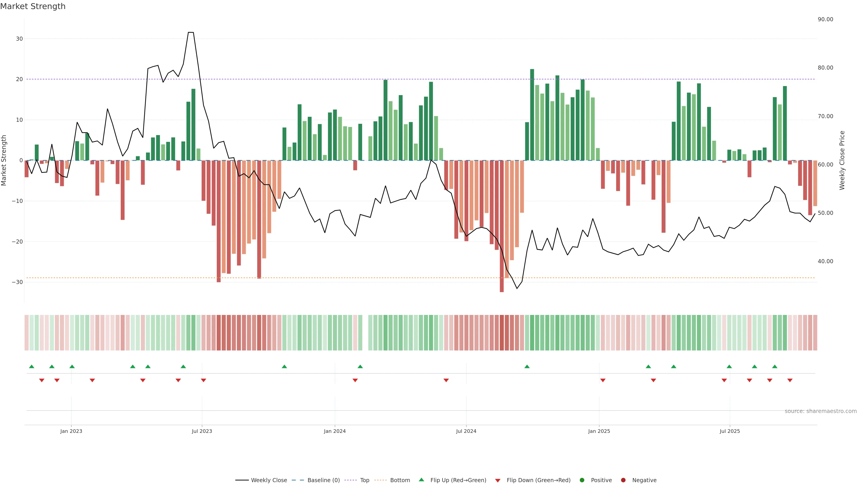Click flip-down marker just before Jul 2024
868x488 pixels.
coord(446,380)
